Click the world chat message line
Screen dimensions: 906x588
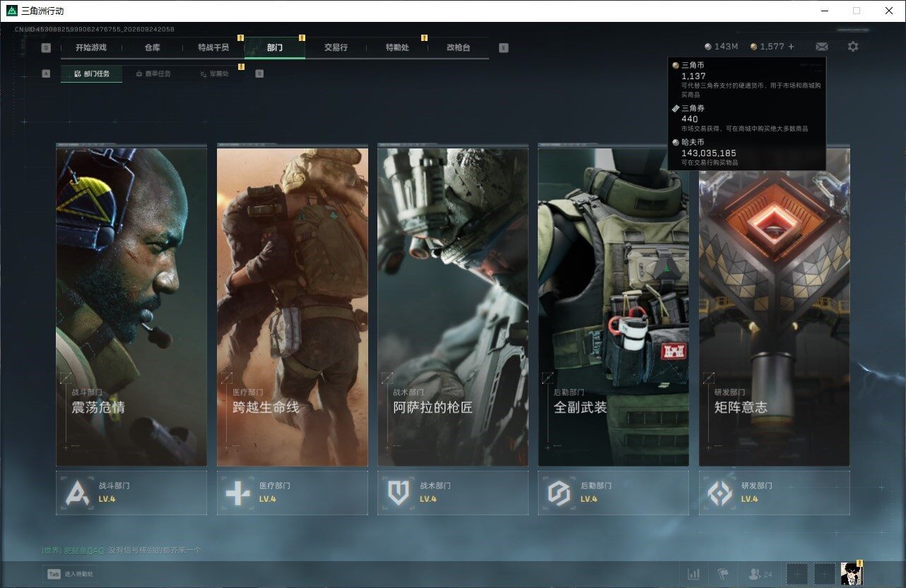coord(122,550)
